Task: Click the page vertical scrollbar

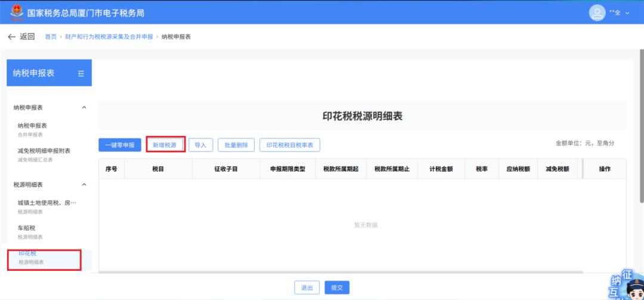Action: point(642,128)
